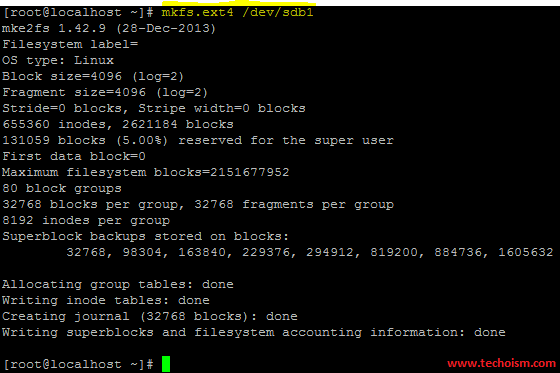Click the Block size=4096 text
This screenshot has width=560, height=373.
click(62, 76)
